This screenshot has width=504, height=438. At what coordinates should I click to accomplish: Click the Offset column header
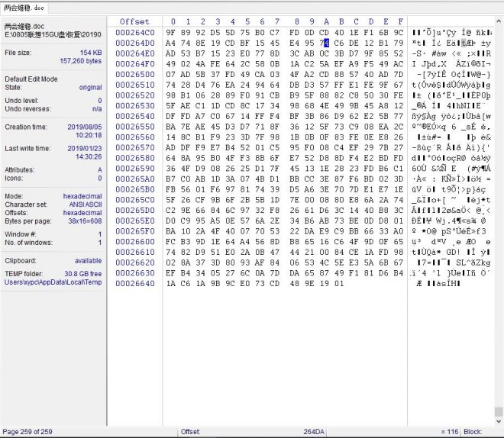click(134, 21)
